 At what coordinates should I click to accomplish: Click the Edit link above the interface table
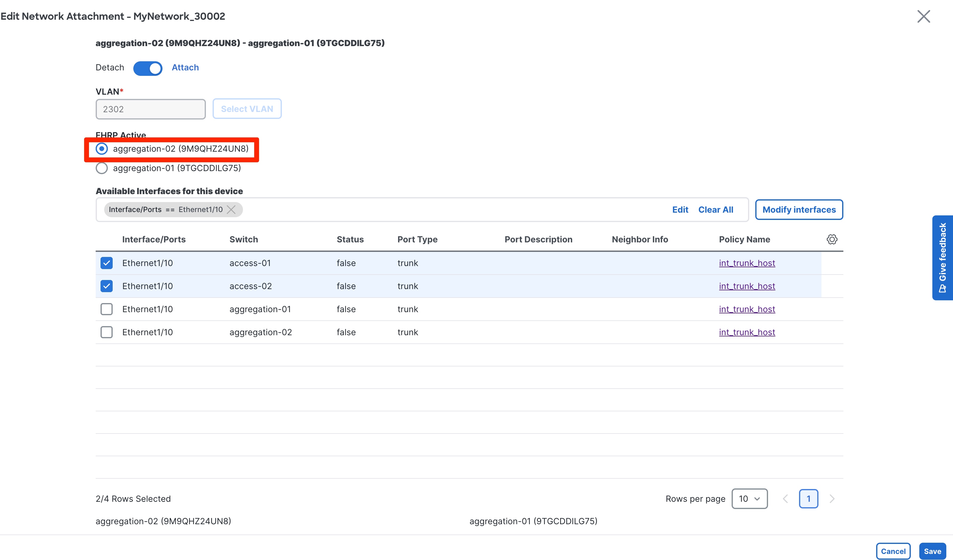[680, 209]
